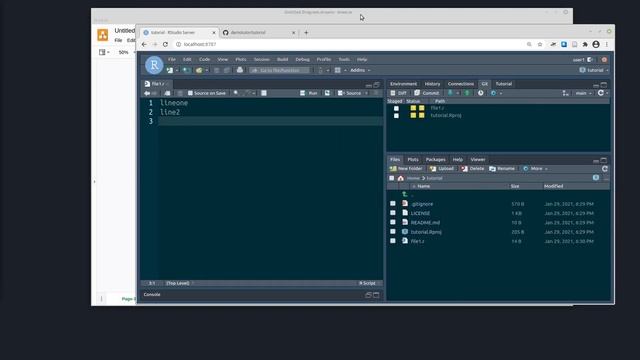Refresh the Files pane listing
The height and width of the screenshot is (360, 640).
(604, 169)
